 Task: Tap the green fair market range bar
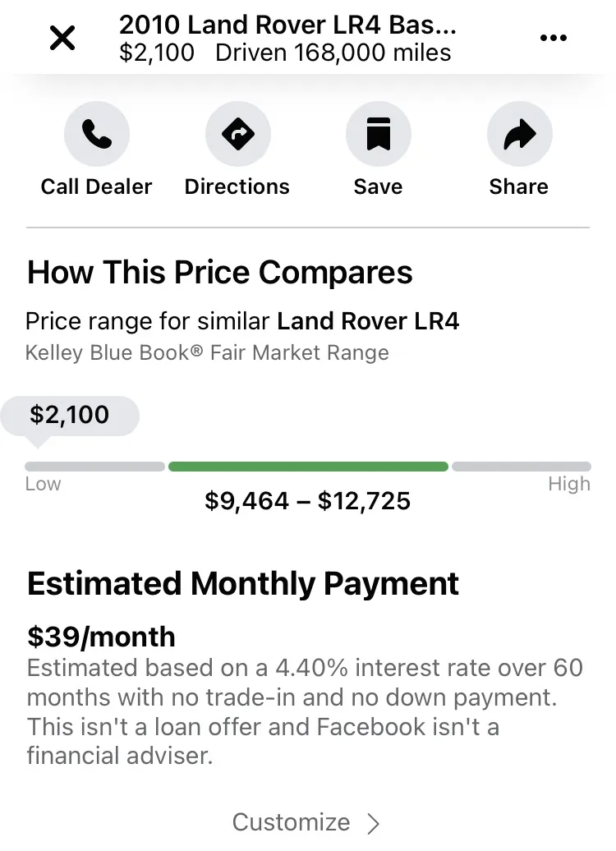tap(308, 467)
